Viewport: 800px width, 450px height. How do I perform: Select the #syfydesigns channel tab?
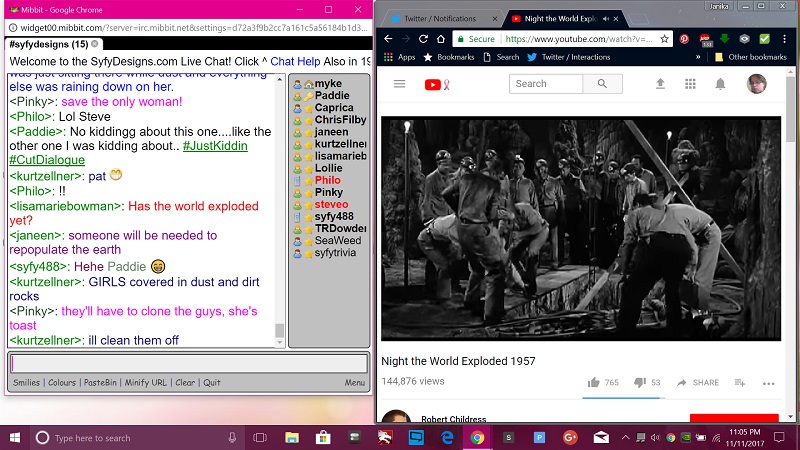tap(48, 44)
